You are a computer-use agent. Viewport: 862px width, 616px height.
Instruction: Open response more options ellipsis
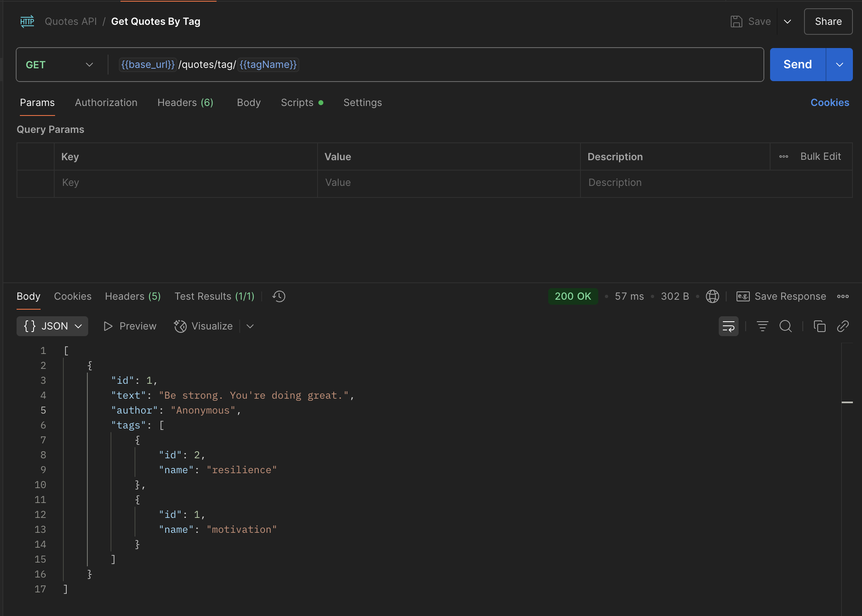click(843, 296)
